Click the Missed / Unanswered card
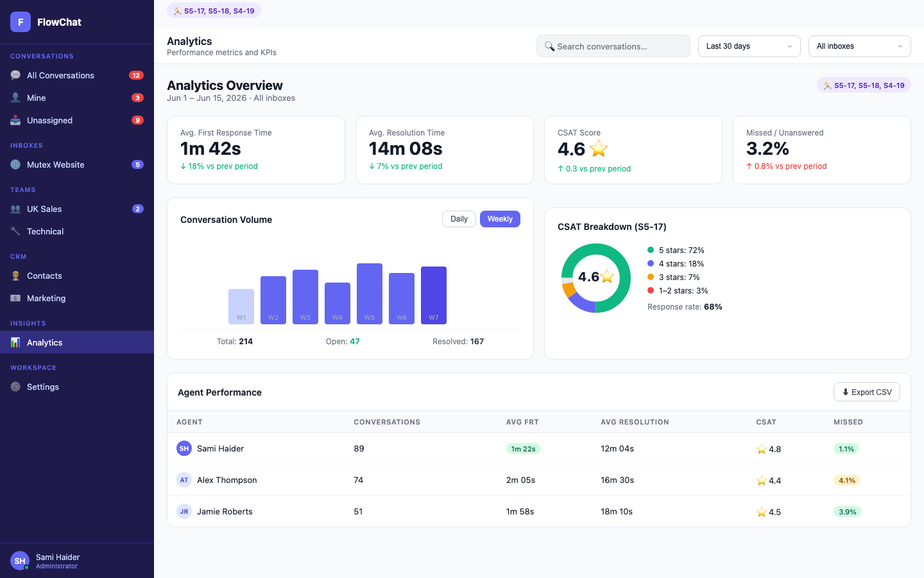 pos(822,150)
